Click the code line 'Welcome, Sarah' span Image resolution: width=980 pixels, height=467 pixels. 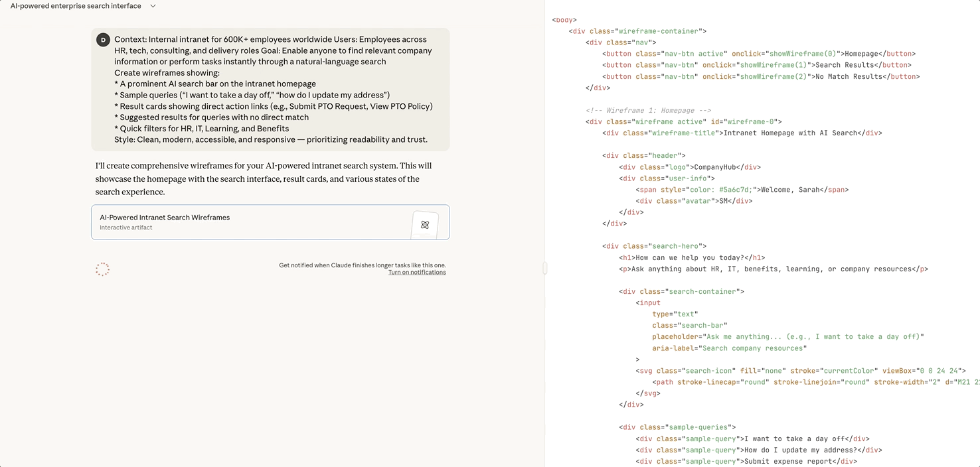(742, 190)
